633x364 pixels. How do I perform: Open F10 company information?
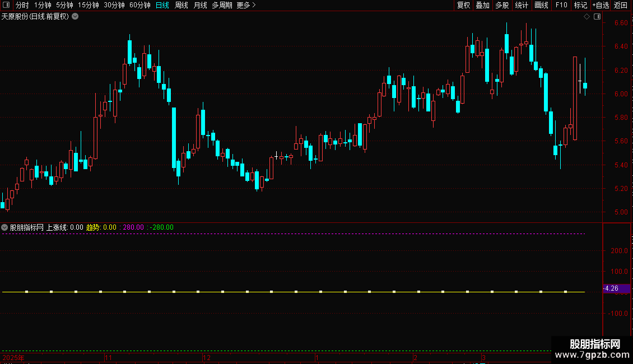tap(561, 5)
